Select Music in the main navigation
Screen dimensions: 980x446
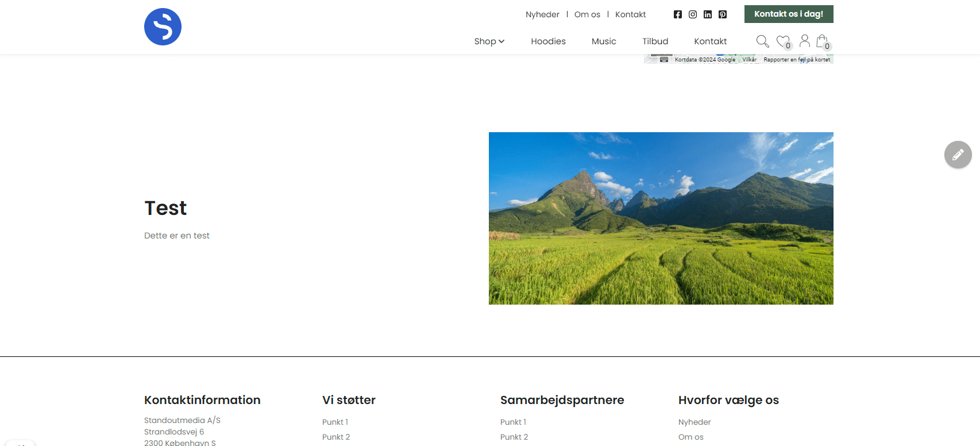(604, 41)
